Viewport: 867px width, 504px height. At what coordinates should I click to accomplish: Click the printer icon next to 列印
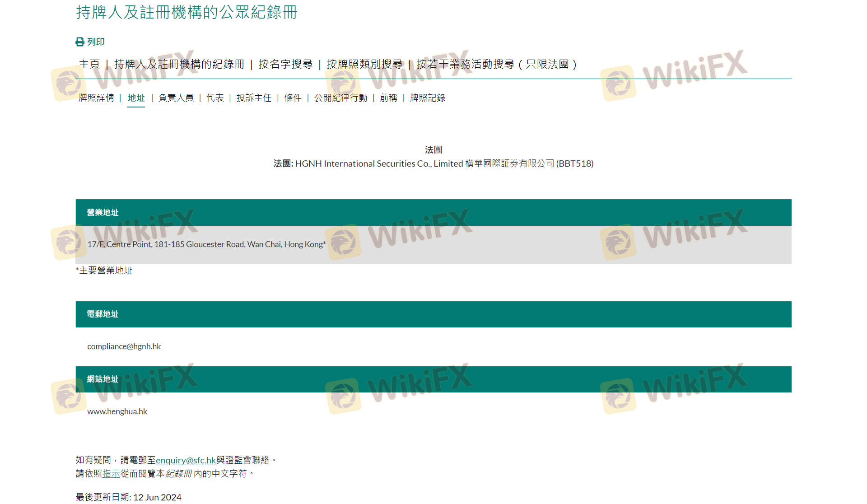[80, 42]
